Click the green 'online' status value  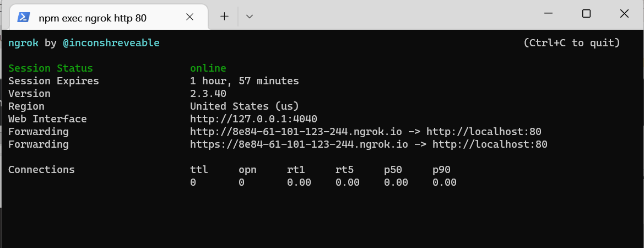point(208,68)
